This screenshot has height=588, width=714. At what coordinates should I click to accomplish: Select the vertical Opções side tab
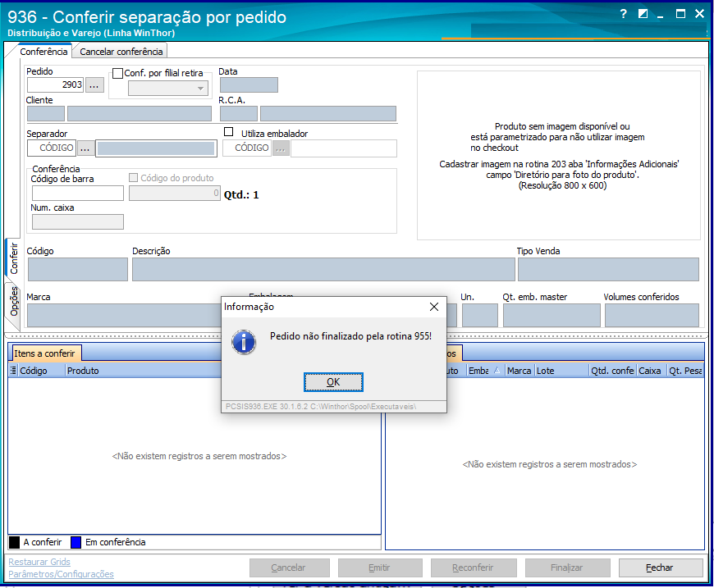click(x=14, y=301)
